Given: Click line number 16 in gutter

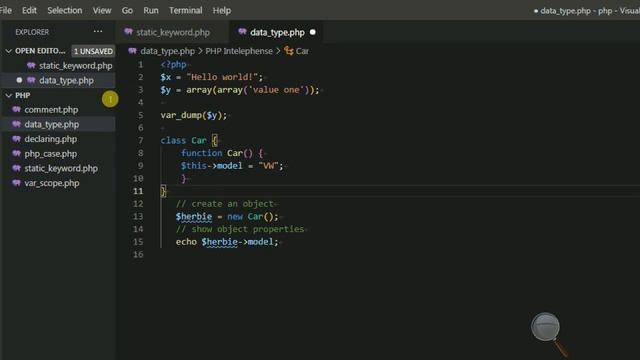Looking at the screenshot, I should click(x=138, y=255).
